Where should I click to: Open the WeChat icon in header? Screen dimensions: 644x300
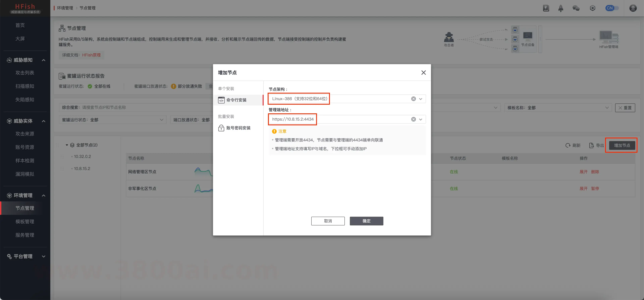(576, 8)
